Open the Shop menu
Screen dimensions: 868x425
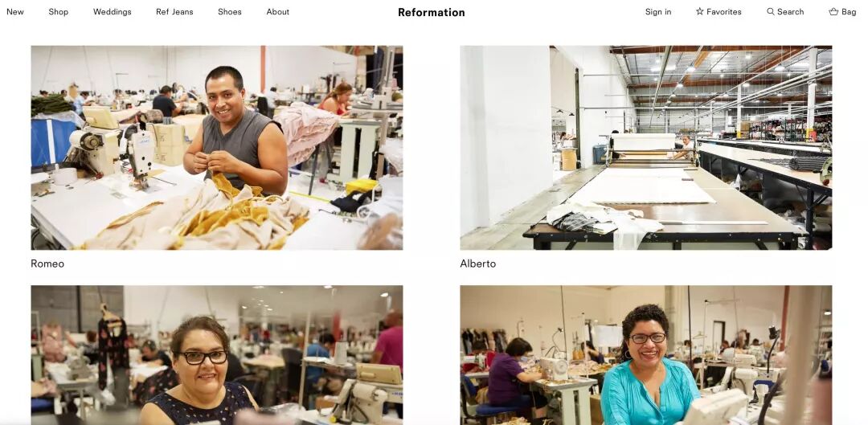pos(58,11)
